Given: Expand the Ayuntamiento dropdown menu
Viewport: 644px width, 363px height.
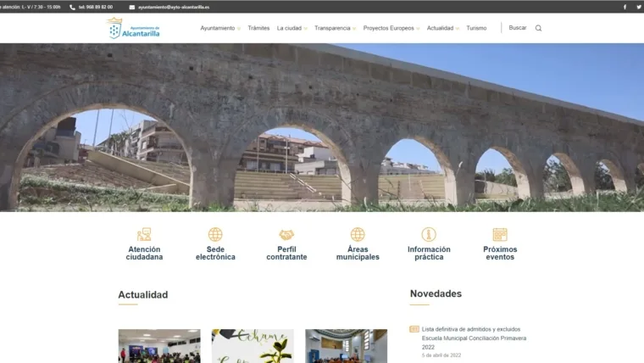Looking at the screenshot, I should 220,28.
